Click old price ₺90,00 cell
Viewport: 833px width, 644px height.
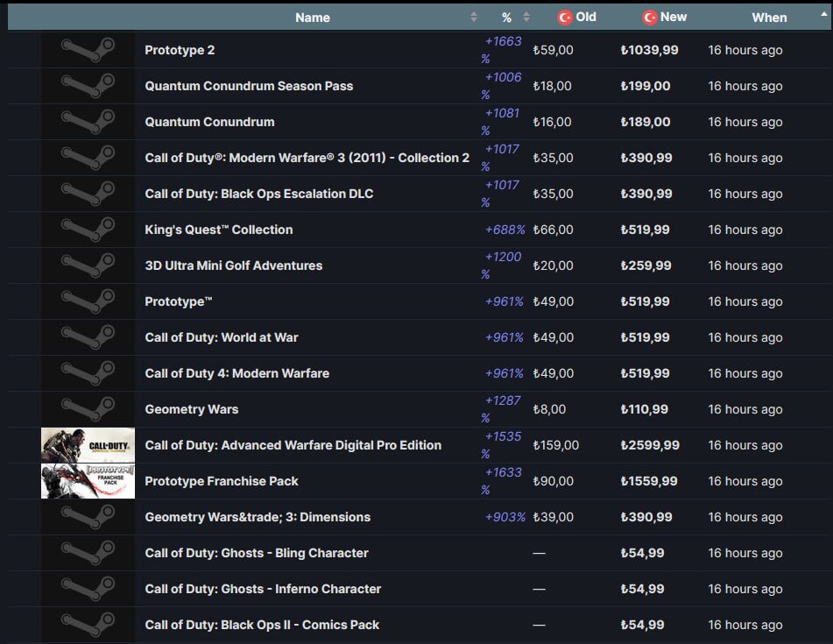(x=553, y=481)
